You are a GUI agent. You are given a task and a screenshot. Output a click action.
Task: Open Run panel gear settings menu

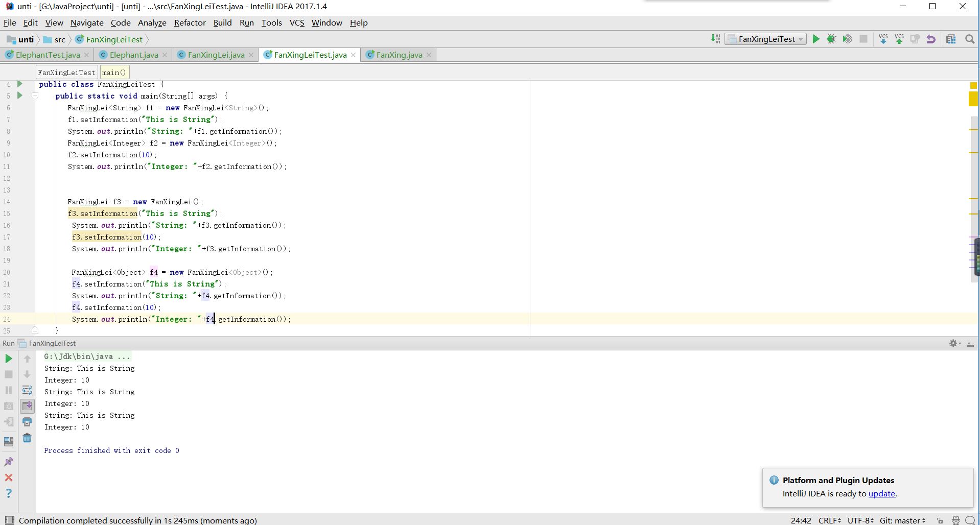click(x=954, y=343)
